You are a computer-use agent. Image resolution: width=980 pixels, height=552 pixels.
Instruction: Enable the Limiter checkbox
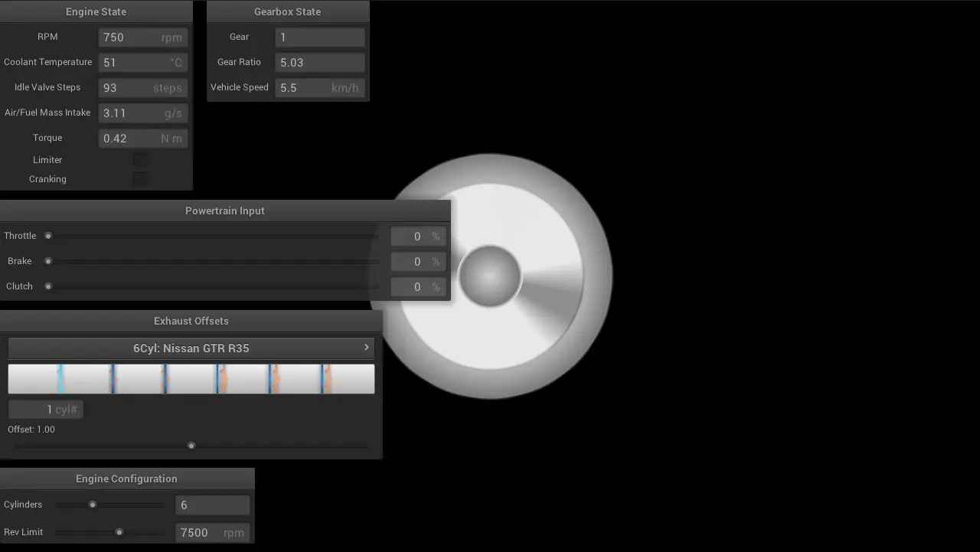[x=139, y=159]
